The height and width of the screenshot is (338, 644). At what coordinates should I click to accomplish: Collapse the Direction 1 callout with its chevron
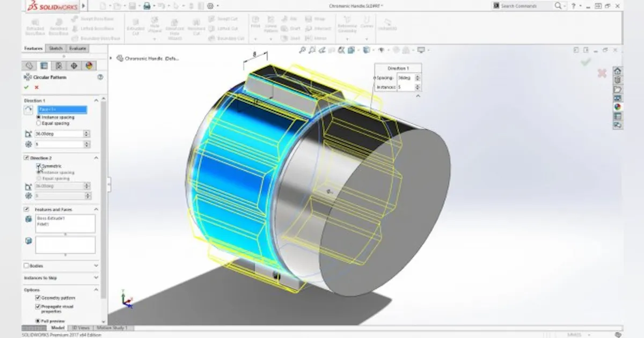tap(418, 95)
